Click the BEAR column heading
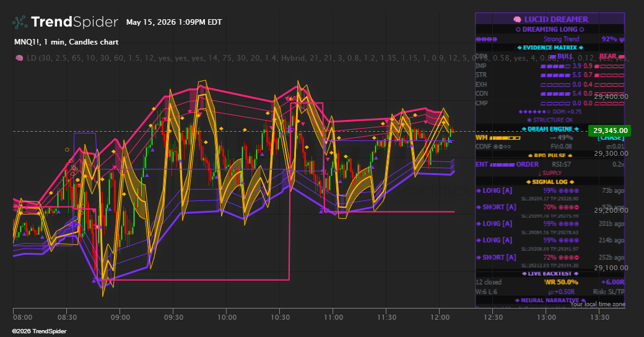This screenshot has width=644, height=337. (612, 56)
